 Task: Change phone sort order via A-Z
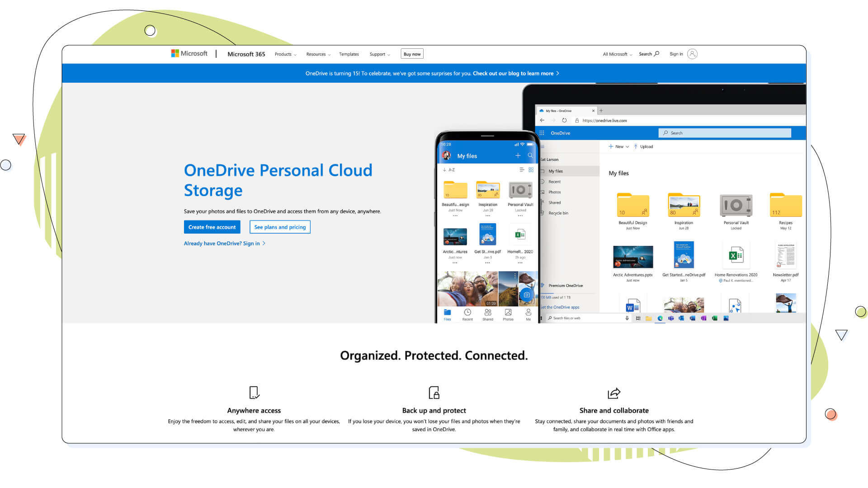coord(448,170)
